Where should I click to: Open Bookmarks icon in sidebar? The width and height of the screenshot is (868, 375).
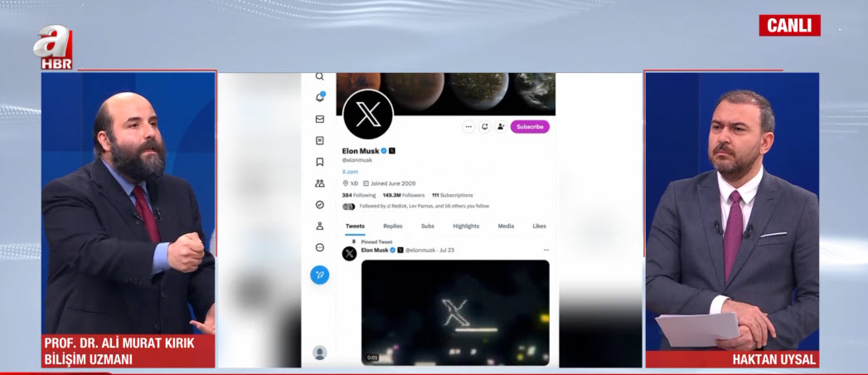pos(320,162)
